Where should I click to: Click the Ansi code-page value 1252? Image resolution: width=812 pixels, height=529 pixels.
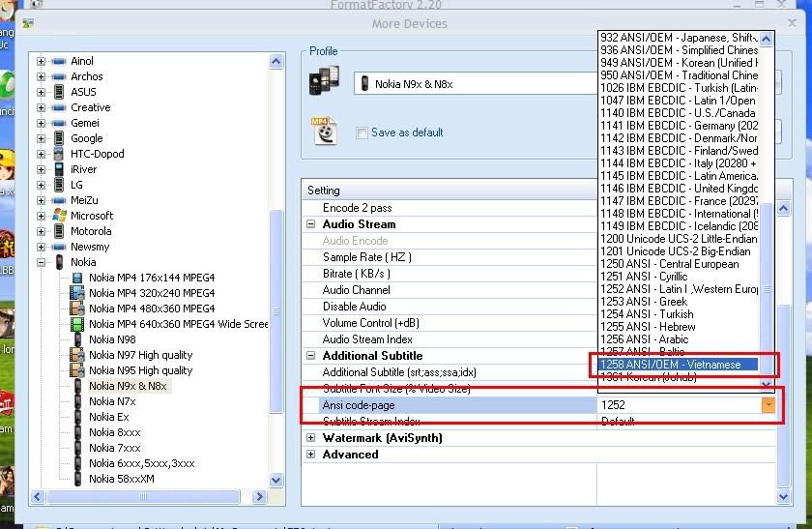(613, 404)
